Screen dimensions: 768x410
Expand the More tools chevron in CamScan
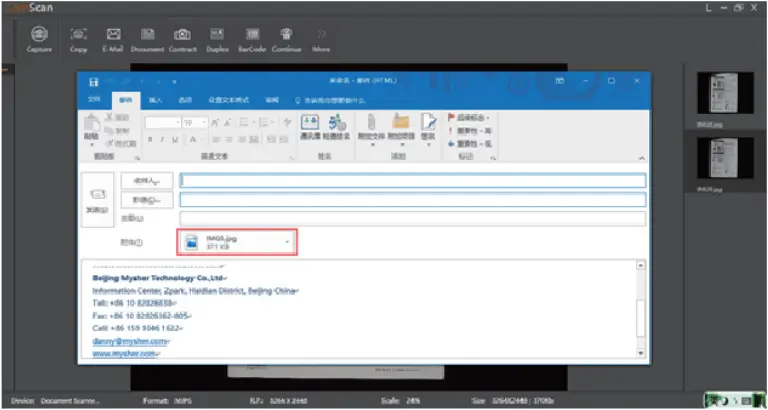point(321,34)
